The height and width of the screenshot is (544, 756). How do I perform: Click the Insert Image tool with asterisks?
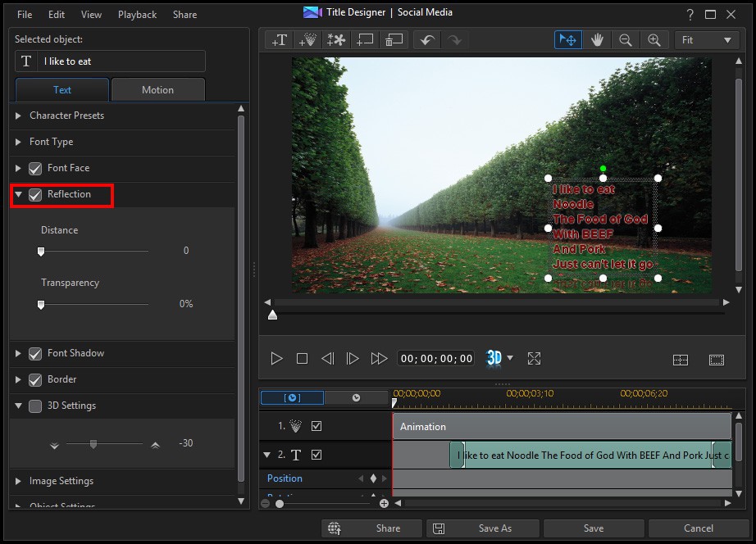pyautogui.click(x=336, y=40)
